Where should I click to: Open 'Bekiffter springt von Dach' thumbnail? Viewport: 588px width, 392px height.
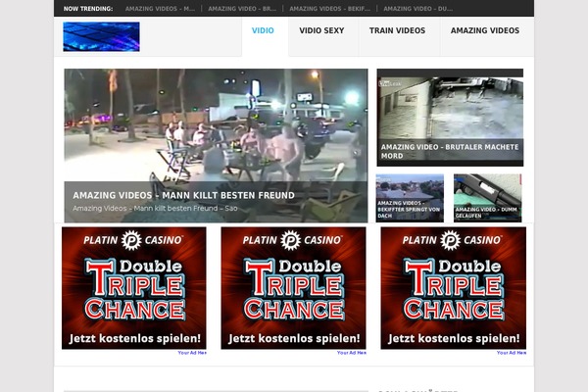tap(410, 198)
